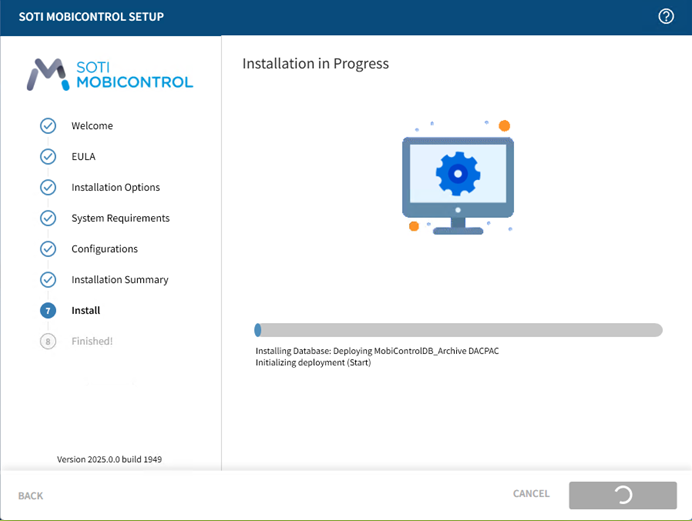Click the SOTI MobiControl logo

tap(110, 74)
